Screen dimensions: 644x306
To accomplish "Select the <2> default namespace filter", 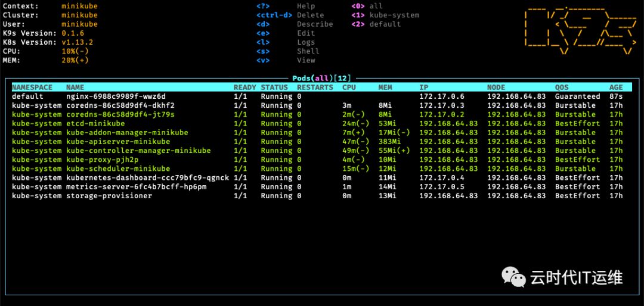I will [x=376, y=24].
